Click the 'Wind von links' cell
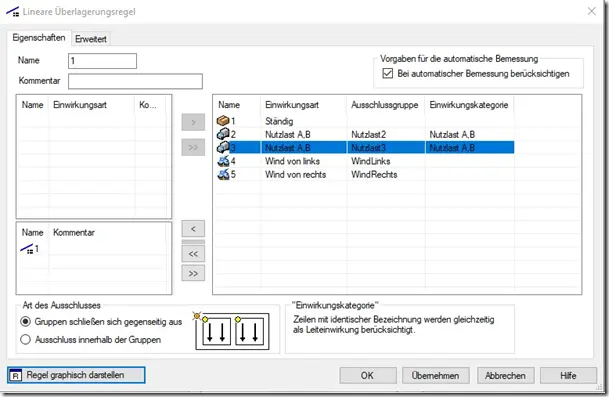The width and height of the screenshot is (609, 397). coord(292,161)
